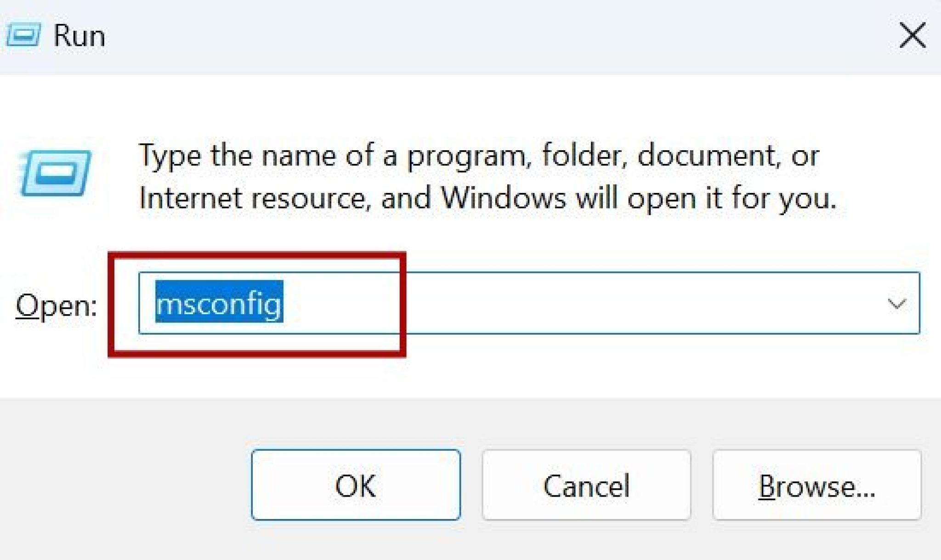
Task: Click the Run icon in the title bar
Action: tap(22, 34)
